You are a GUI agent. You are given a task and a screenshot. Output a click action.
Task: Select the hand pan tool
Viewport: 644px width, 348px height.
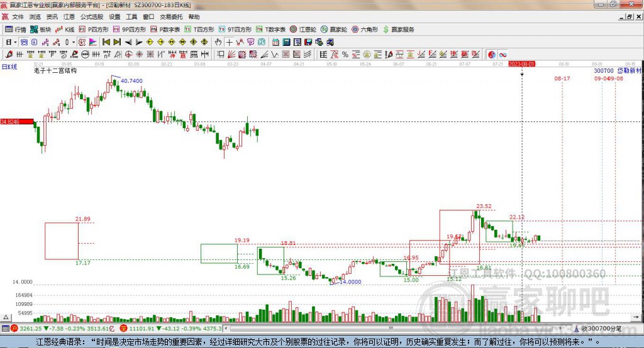click(x=218, y=42)
